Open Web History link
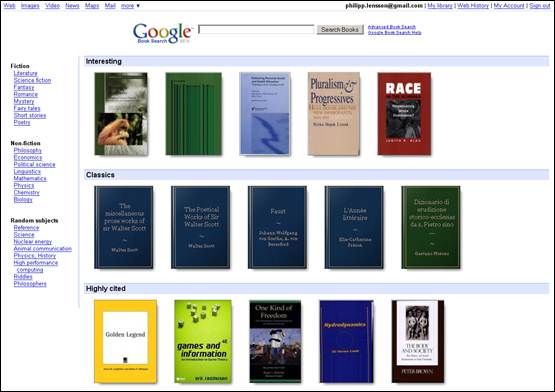The height and width of the screenshot is (392, 555). (473, 6)
